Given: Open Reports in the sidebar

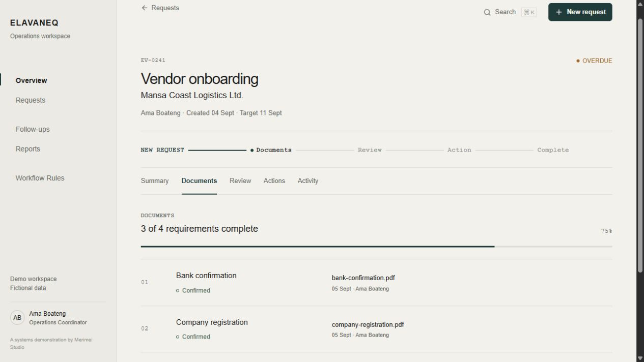Looking at the screenshot, I should point(27,149).
